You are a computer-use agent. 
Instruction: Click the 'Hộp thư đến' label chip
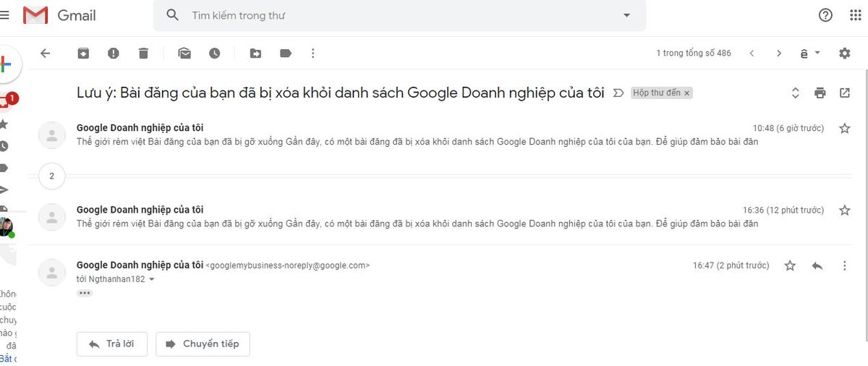pos(657,93)
